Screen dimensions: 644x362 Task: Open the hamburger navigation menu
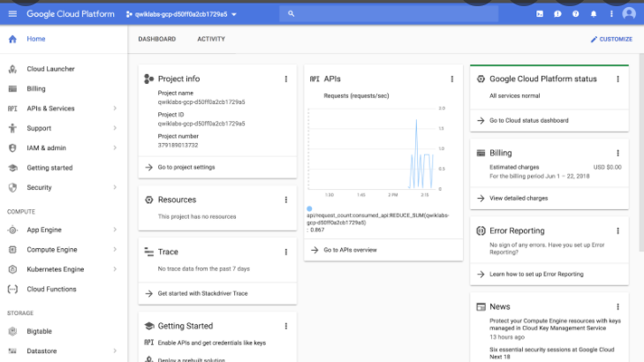[12, 14]
